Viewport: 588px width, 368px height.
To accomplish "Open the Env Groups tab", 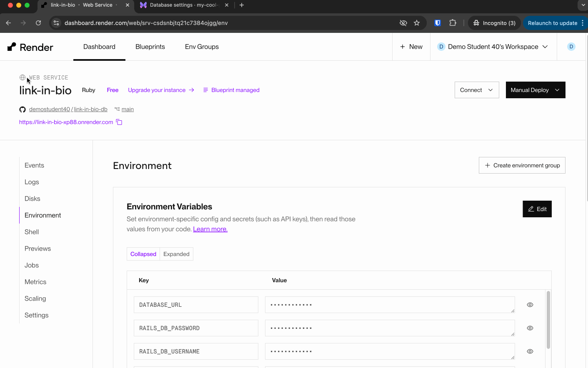I will [202, 47].
